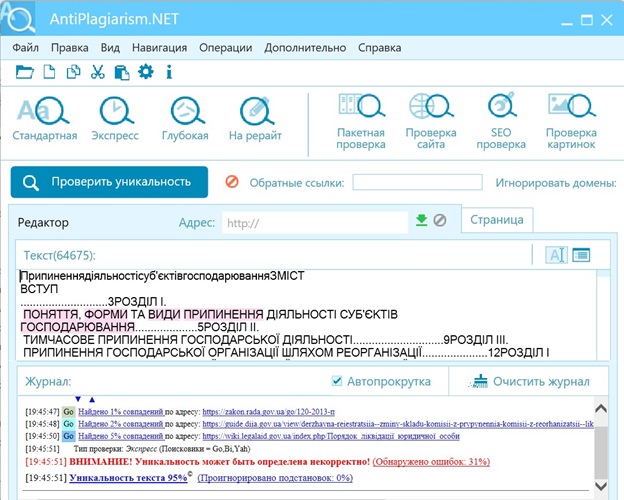
Task: Jump to next match blue down arrow
Action: [78, 399]
